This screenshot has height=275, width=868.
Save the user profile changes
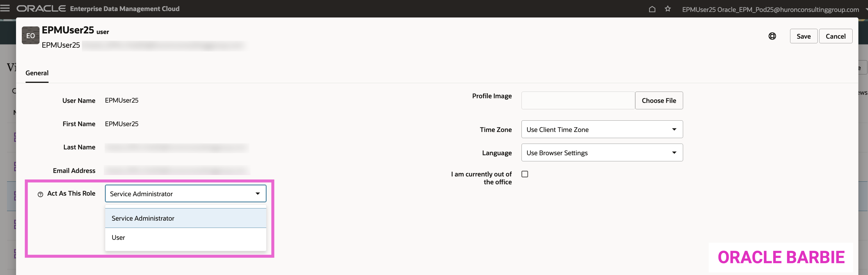[x=803, y=36]
